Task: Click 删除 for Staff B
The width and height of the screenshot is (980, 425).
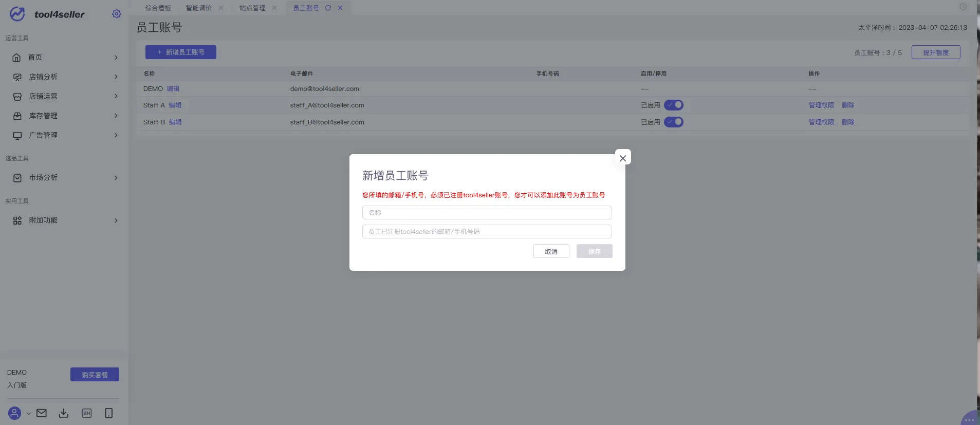Action: (848, 122)
